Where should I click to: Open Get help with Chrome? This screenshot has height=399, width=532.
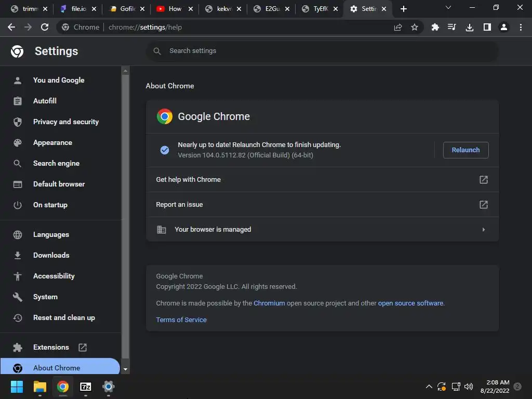pos(322,179)
